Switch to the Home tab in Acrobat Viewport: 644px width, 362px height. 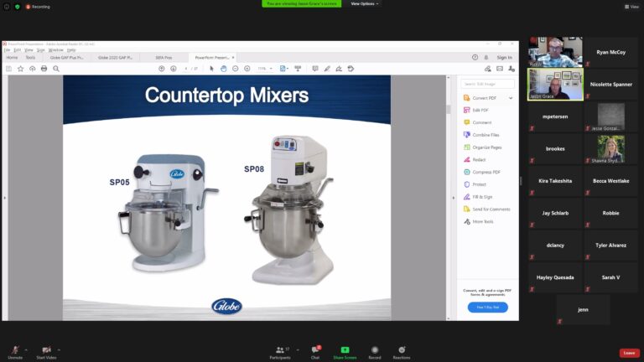coord(12,58)
